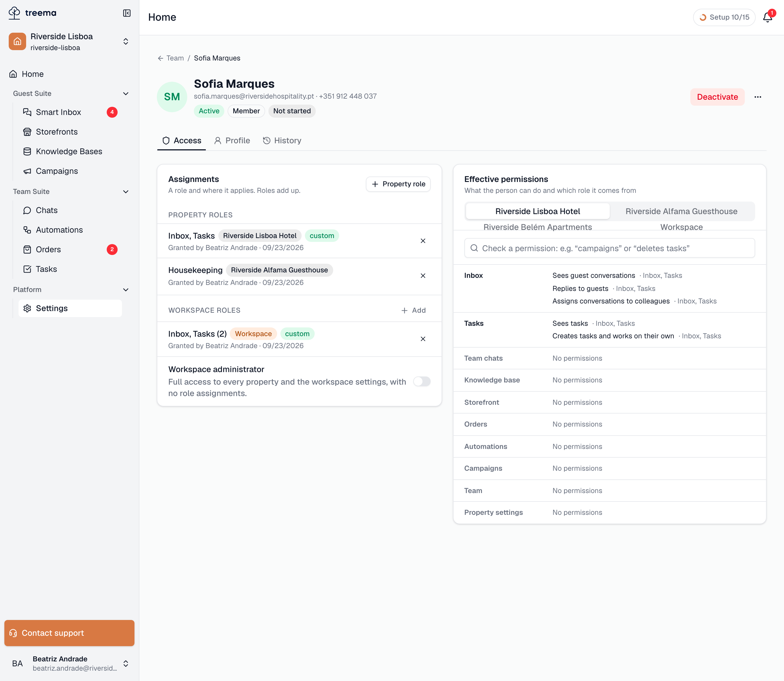Open the three-dots menu beside Deactivate

[758, 97]
